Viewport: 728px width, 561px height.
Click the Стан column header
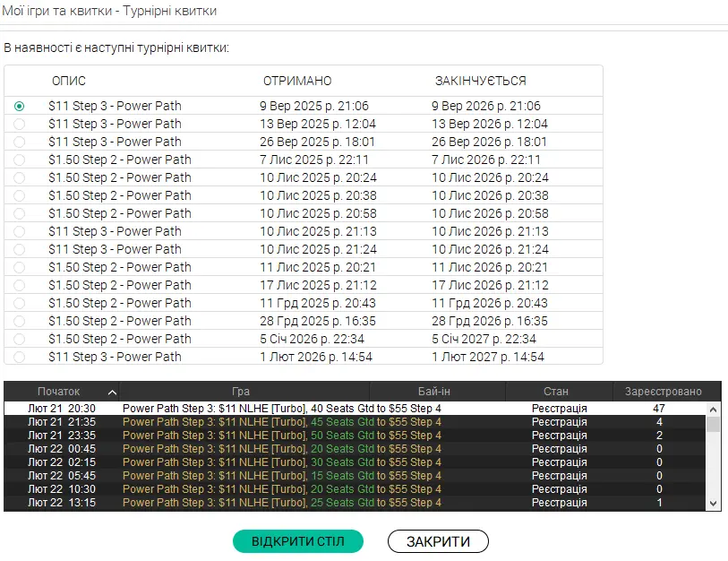[x=555, y=392]
